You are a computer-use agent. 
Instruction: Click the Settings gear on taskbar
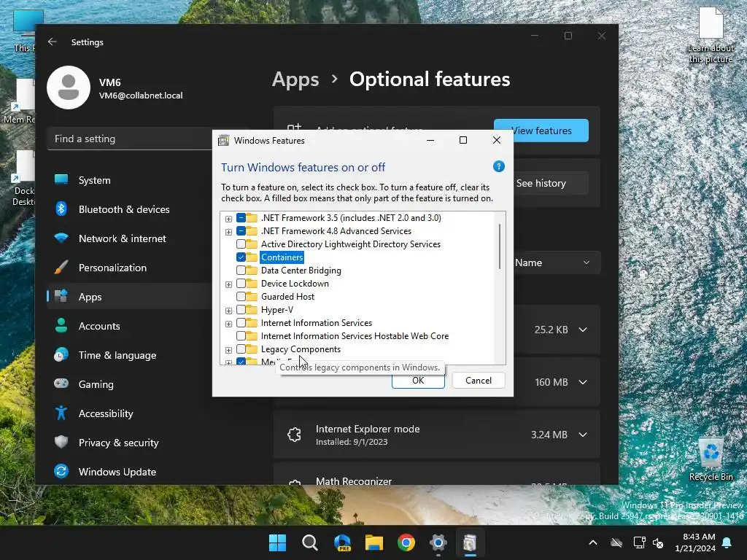tap(438, 542)
